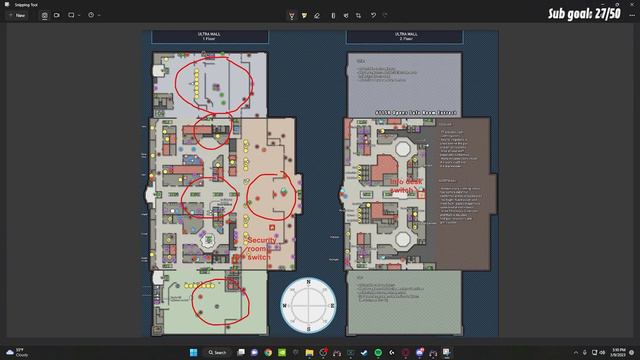Screen dimensions: 640x360
Task: Open the Steam app from taskbar
Action: [x=364, y=352]
